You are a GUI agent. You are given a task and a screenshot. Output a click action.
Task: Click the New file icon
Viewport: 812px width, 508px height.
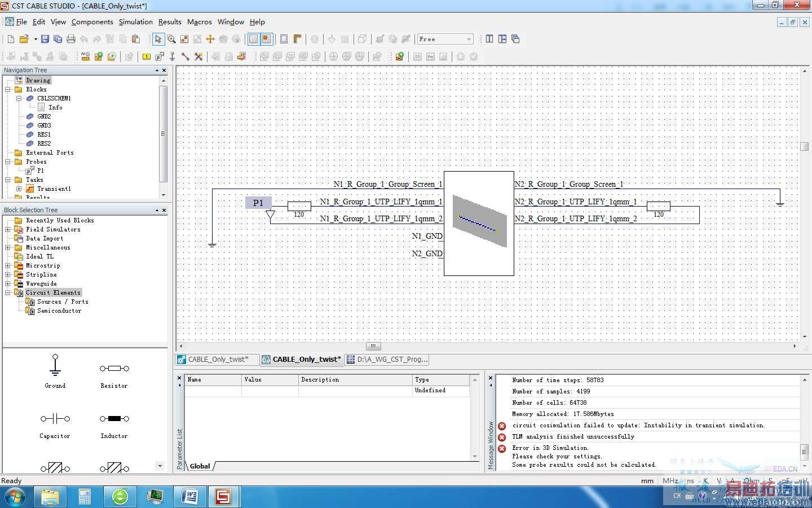click(x=11, y=39)
